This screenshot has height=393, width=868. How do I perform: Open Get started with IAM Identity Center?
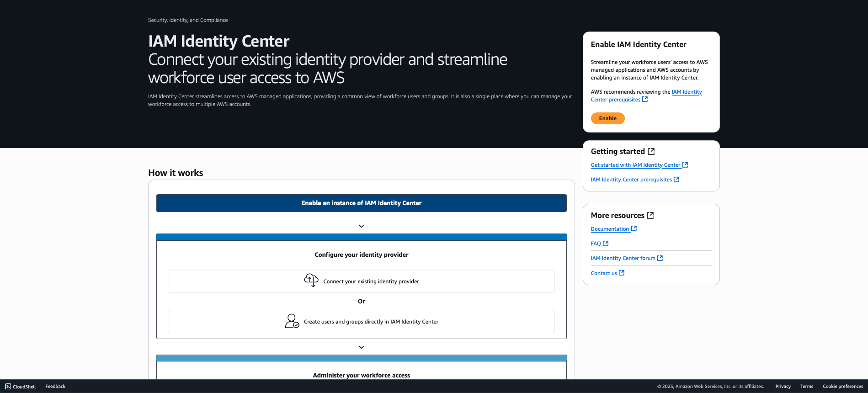(x=636, y=165)
